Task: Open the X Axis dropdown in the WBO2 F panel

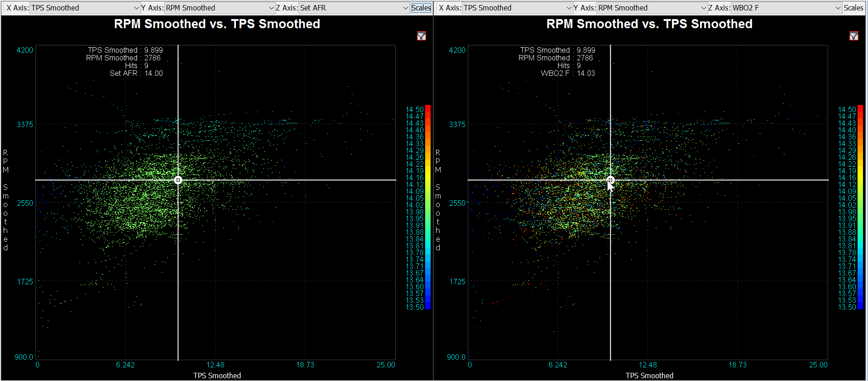Action: 517,8
